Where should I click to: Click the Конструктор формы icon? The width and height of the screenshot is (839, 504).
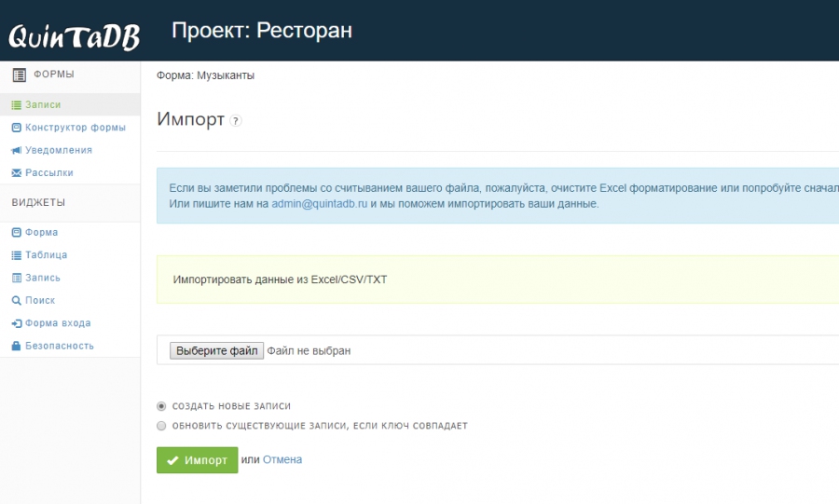(17, 128)
